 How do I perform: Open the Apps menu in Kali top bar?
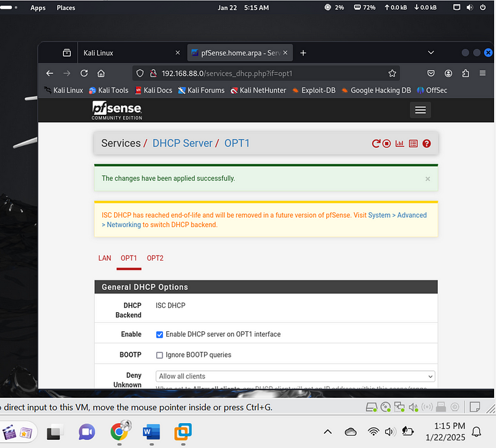(x=38, y=7)
